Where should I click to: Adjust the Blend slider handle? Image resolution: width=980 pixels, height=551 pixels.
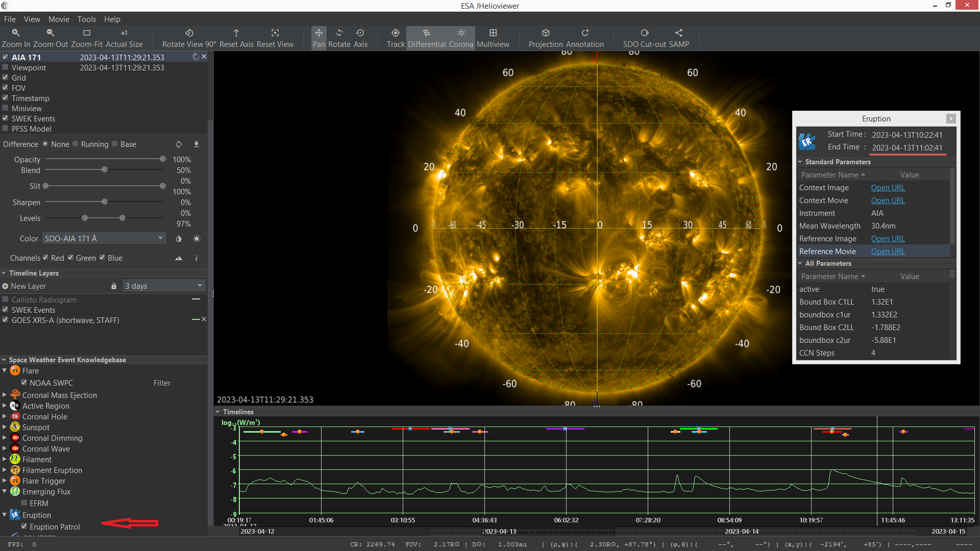105,170
